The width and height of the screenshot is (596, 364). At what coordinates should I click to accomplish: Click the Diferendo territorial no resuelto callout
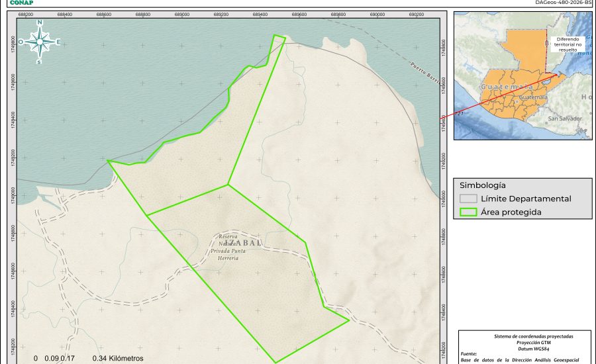pos(567,44)
